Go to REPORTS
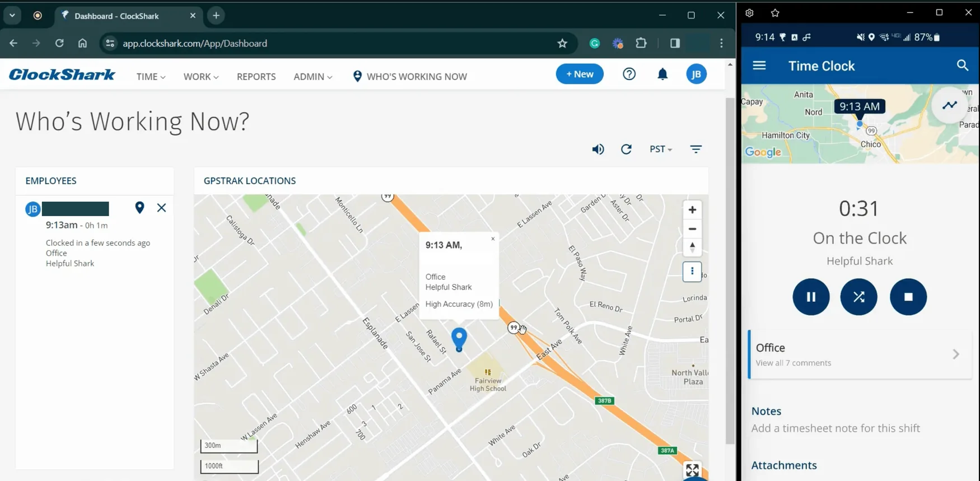The image size is (980, 481). click(256, 77)
